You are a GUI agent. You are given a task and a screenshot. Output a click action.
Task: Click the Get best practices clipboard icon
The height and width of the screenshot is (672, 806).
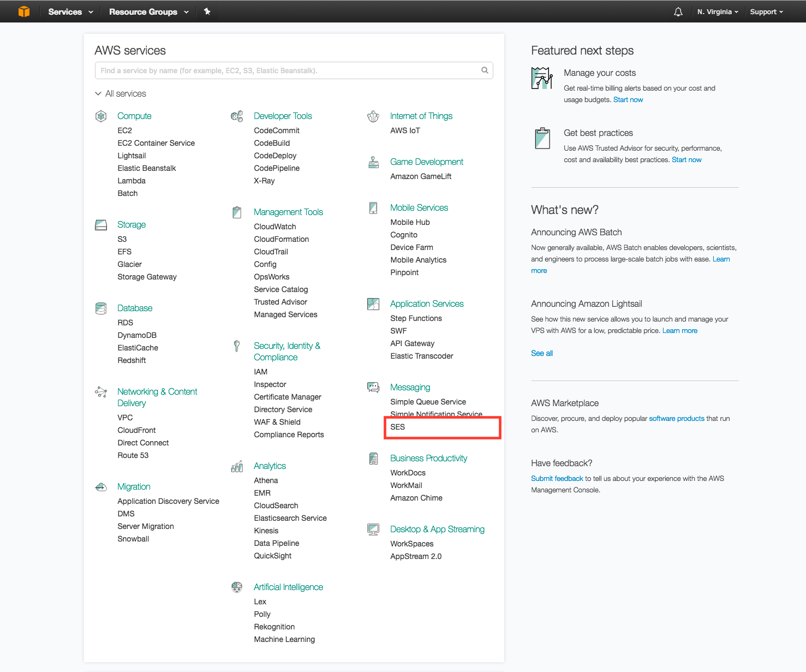coord(542,138)
